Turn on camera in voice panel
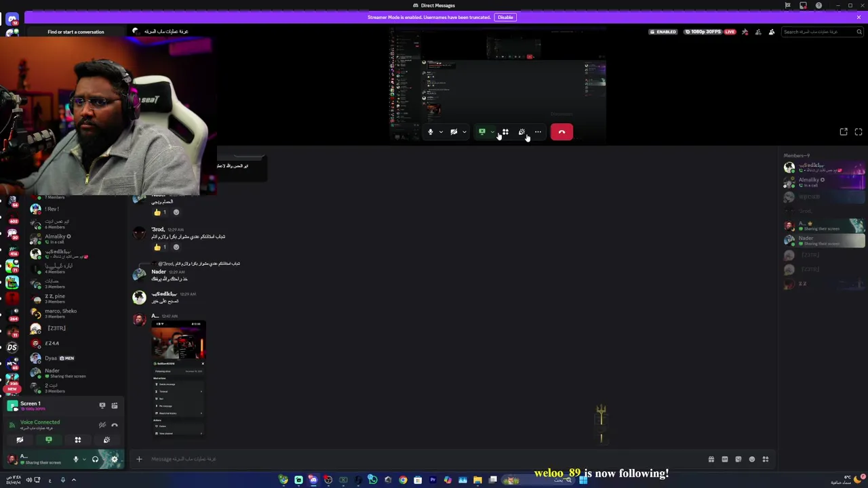The width and height of the screenshot is (868, 488). tap(20, 440)
